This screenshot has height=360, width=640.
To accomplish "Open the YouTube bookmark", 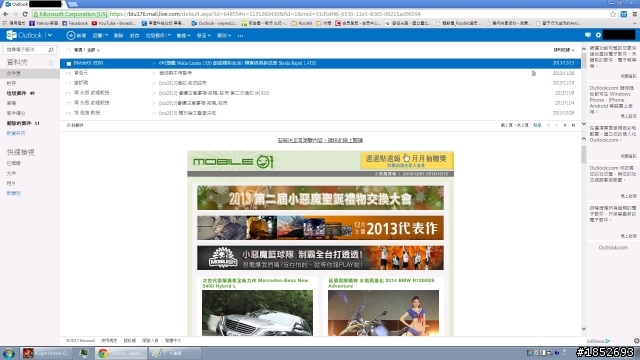I will [x=113, y=23].
